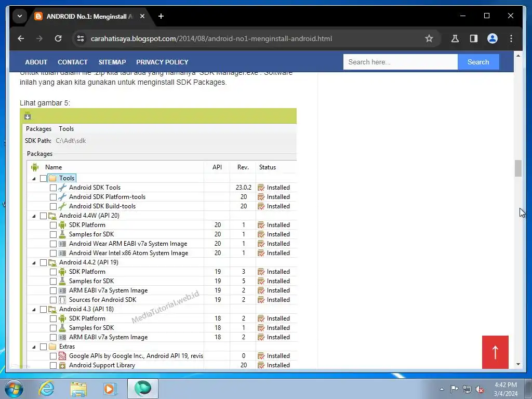Launch Internet Explorer from taskbar
The width and height of the screenshot is (532, 399).
(x=46, y=389)
